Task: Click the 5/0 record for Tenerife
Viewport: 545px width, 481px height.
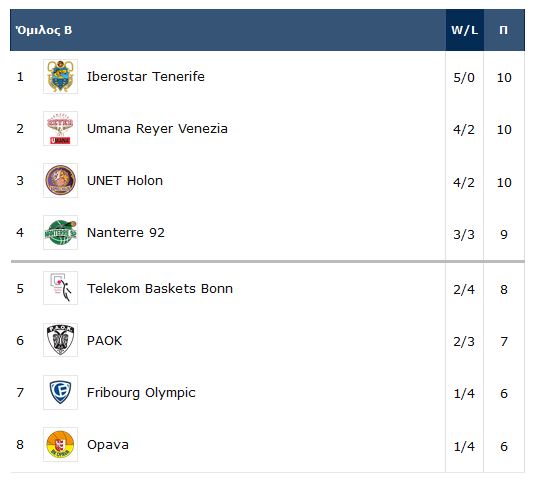Action: [x=464, y=78]
